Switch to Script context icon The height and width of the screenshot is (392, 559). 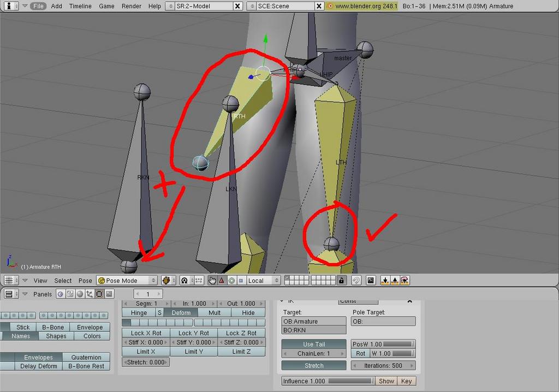point(70,294)
